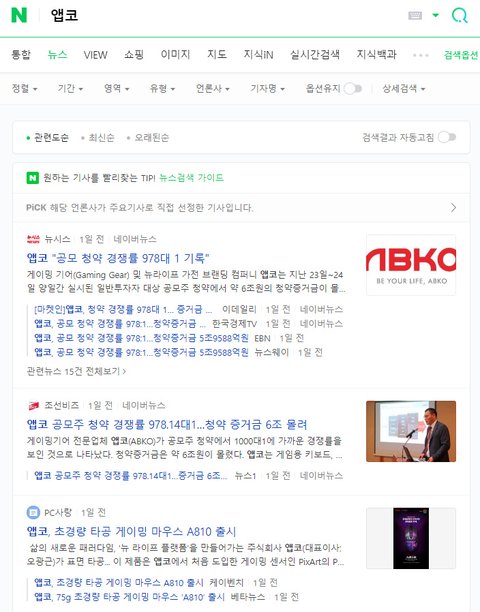480x612 pixels.
Task: Click the 뉴시스 press logo icon
Action: pyautogui.click(x=33, y=239)
